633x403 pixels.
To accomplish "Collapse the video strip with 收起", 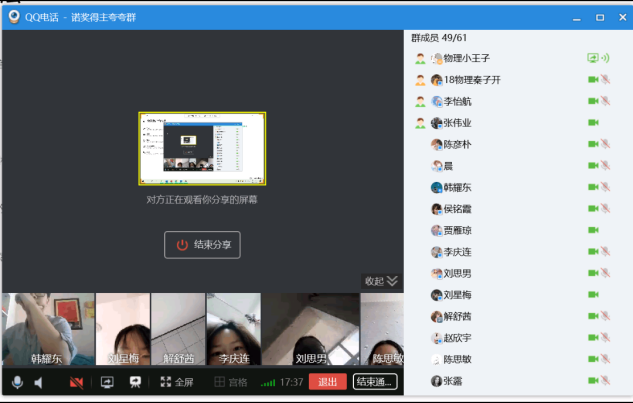I will pyautogui.click(x=381, y=281).
